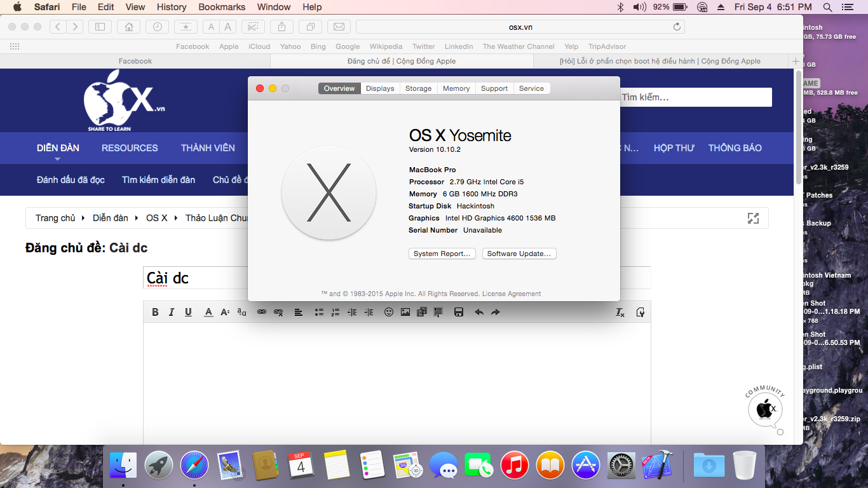Viewport: 868px width, 488px height.
Task: Click the Wi-Fi volume icon in menu bar
Action: point(639,7)
